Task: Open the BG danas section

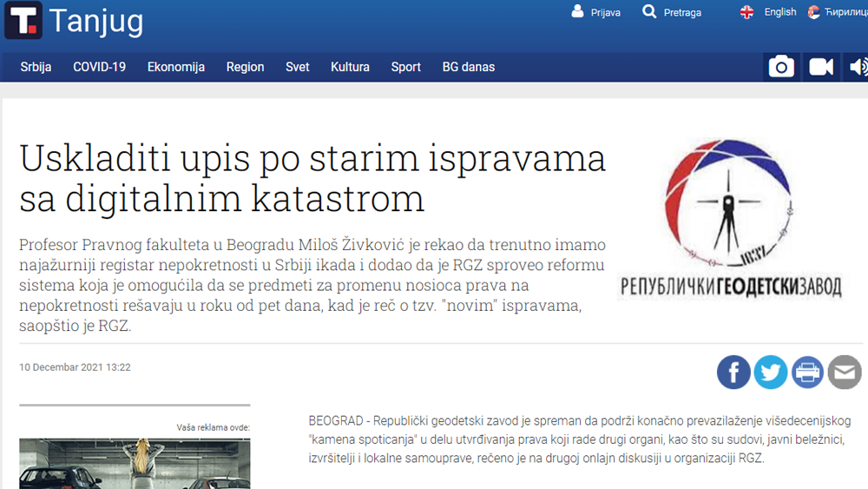Action: 469,67
